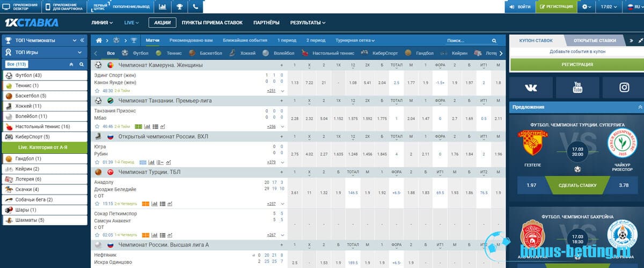Select Футбол (43) in sidebar
This screenshot has height=268, width=644.
pos(45,75)
